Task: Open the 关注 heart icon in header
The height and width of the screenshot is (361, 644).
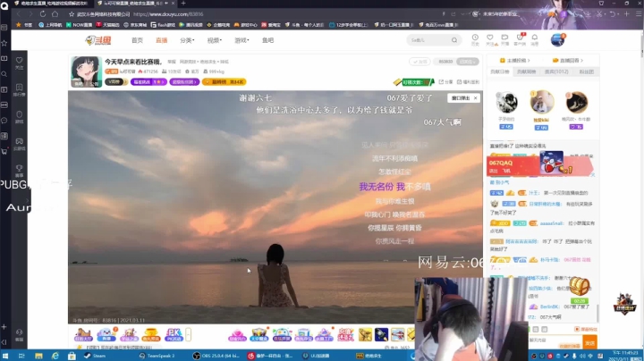Action: coord(490,39)
